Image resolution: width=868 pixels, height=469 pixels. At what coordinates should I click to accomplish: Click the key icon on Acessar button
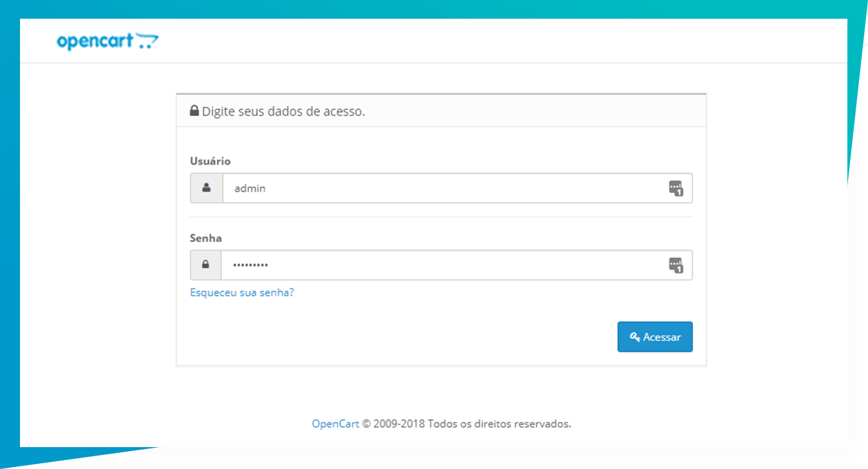click(634, 337)
